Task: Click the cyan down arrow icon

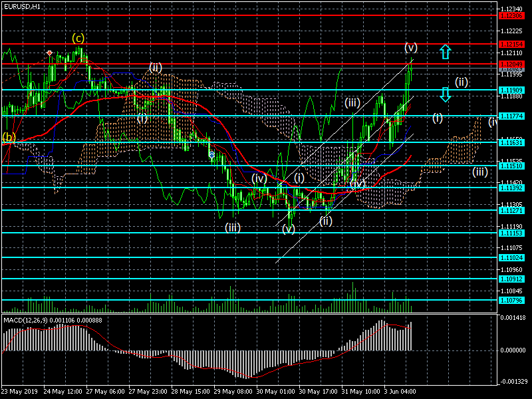Action: pyautogui.click(x=446, y=94)
